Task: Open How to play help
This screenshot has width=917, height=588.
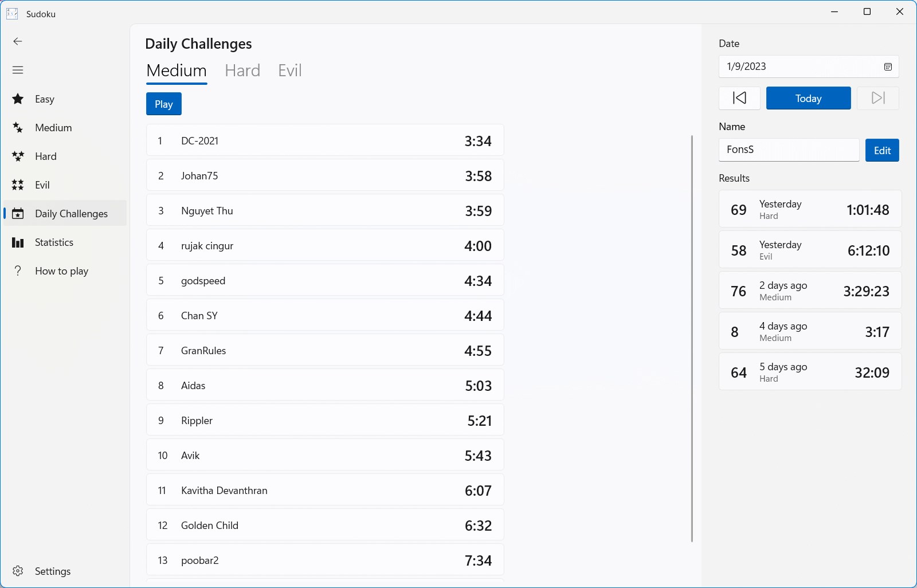Action: coord(61,271)
